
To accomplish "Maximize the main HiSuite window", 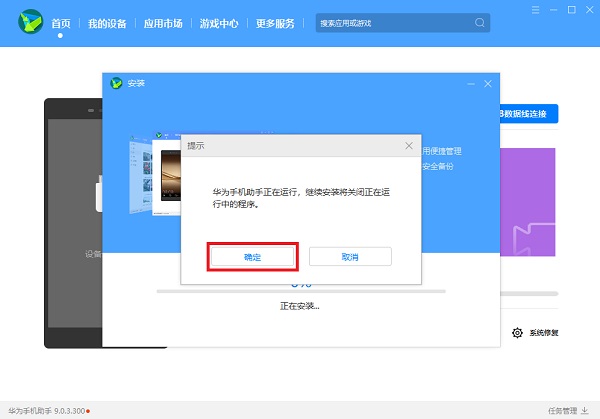I will click(x=572, y=10).
